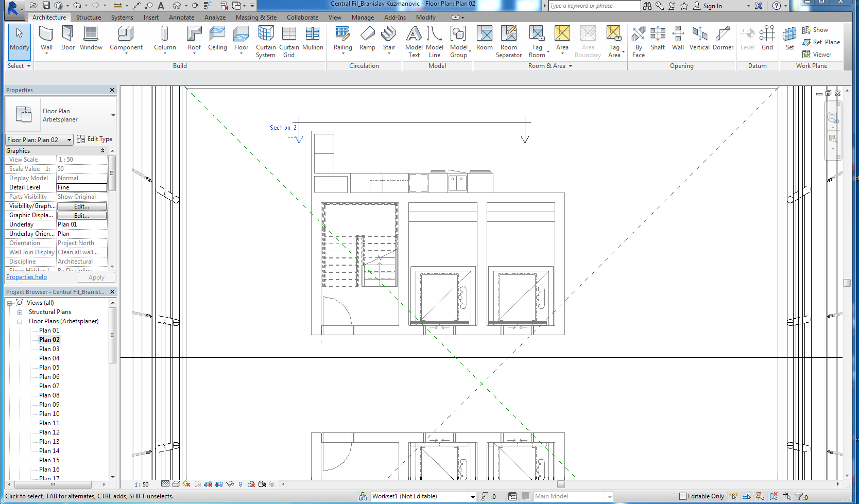Expand the Room & Area panel dropdown
This screenshot has width=859, height=504.
pos(550,66)
